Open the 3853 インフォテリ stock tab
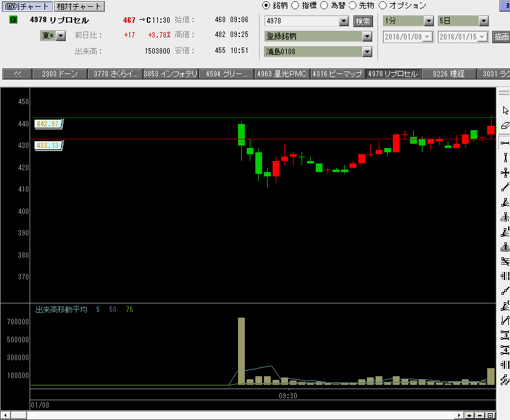 tap(171, 74)
